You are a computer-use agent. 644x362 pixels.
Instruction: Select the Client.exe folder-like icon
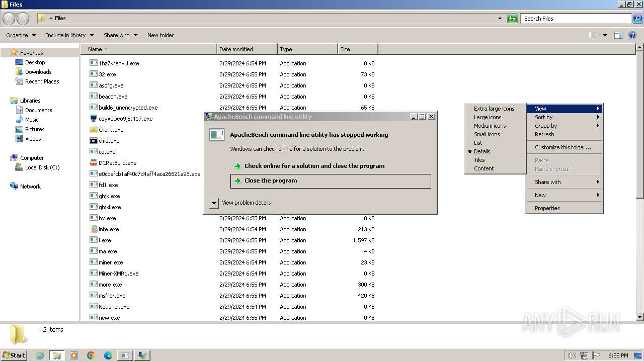94,130
